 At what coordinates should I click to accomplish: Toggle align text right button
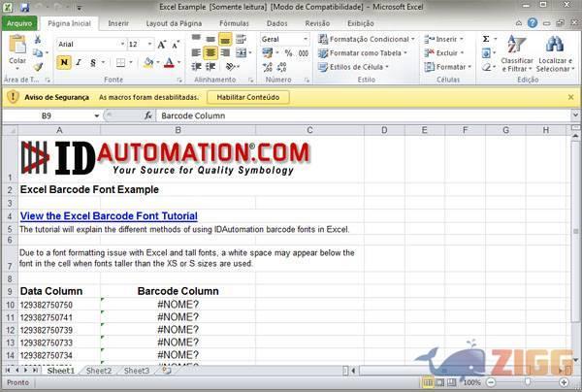pos(225,53)
